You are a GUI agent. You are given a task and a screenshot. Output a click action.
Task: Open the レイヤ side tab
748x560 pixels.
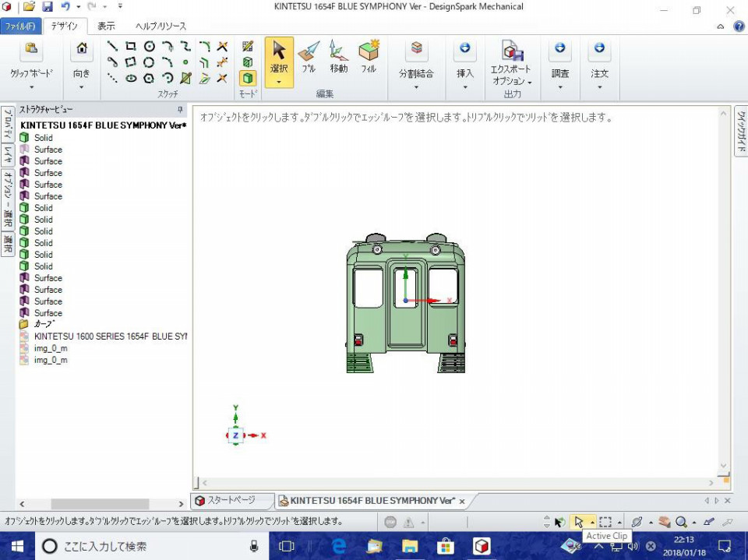coord(8,153)
